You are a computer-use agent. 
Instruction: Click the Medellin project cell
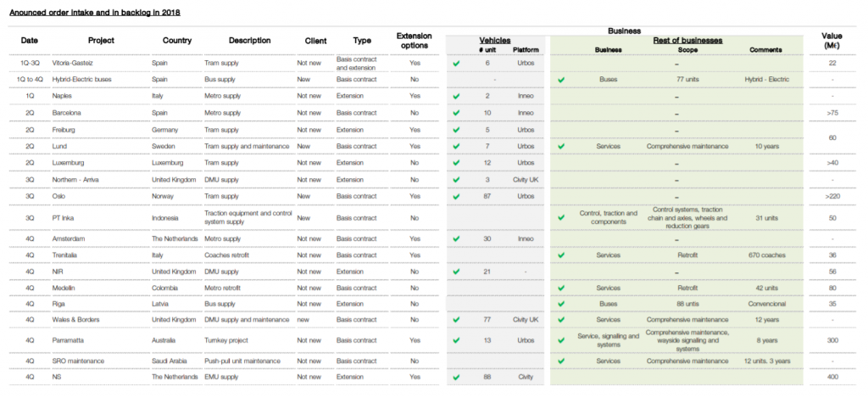(64, 288)
